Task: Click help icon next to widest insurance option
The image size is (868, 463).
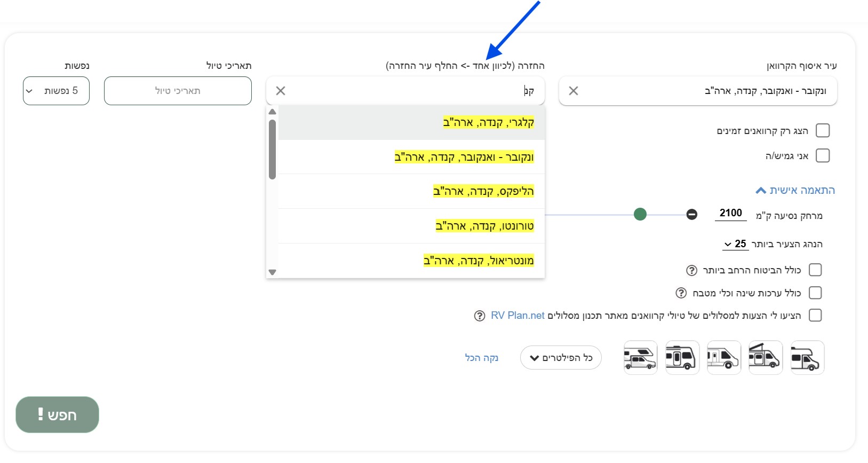Action: (691, 270)
